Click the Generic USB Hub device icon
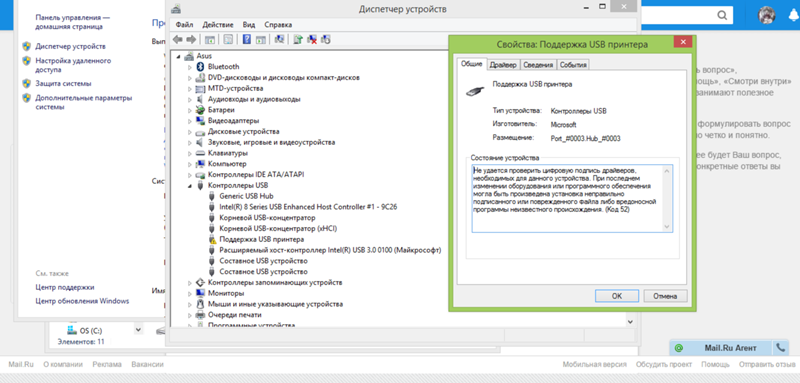This screenshot has height=383, width=800. tap(212, 196)
